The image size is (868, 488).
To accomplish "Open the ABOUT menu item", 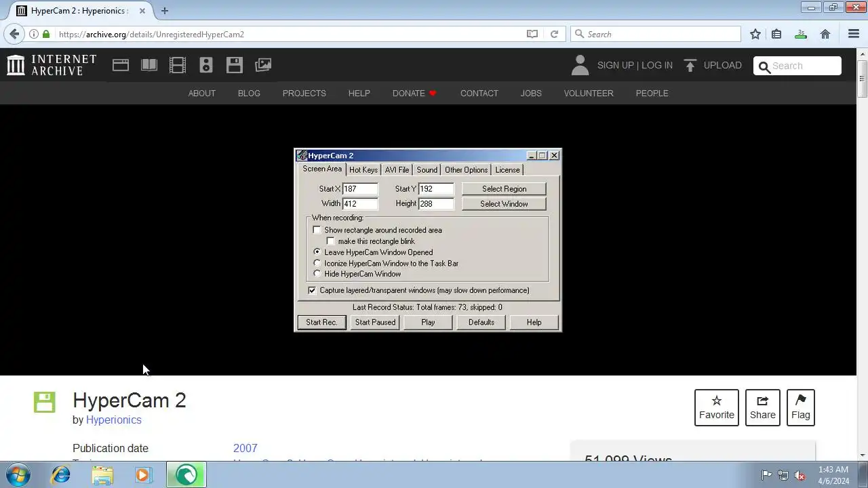I will point(201,93).
